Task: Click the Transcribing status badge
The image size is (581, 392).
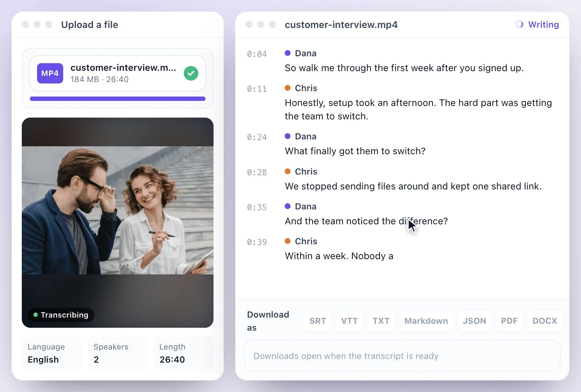Action: coord(61,315)
